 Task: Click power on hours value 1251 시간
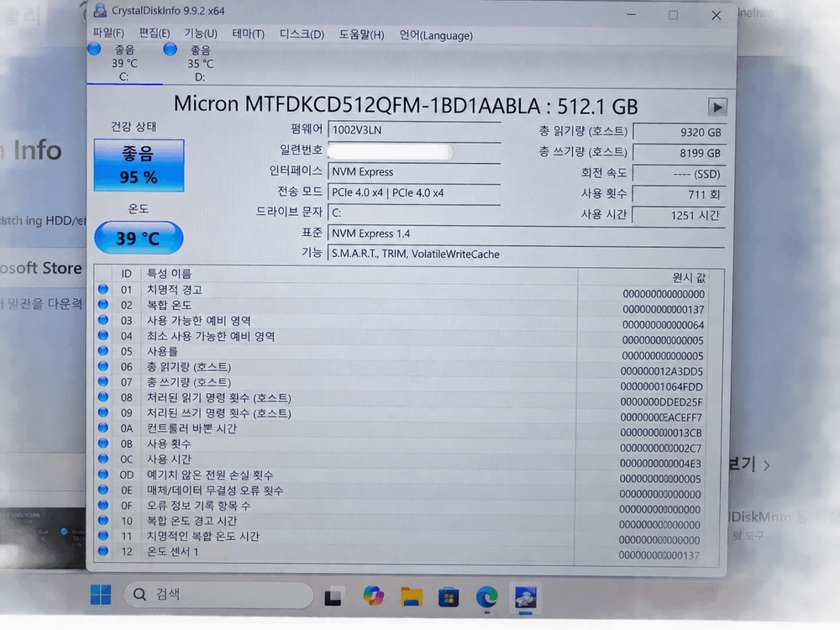pyautogui.click(x=679, y=215)
